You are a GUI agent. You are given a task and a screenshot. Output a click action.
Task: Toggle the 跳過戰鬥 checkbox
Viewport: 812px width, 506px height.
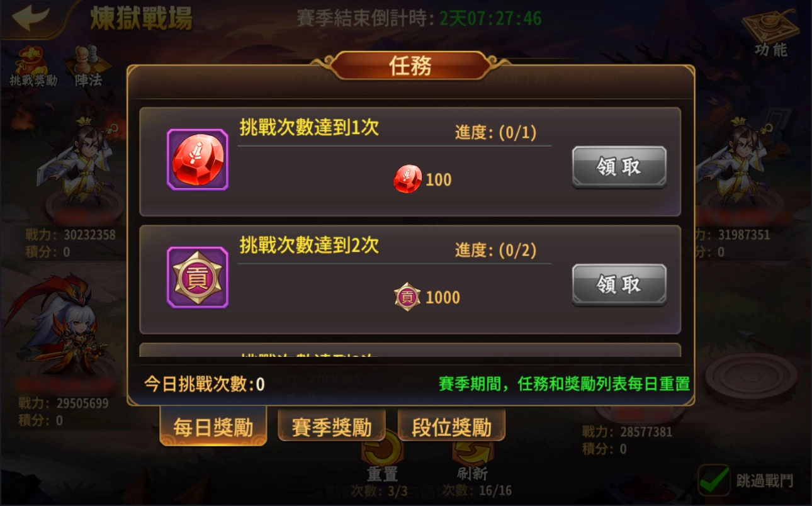714,481
